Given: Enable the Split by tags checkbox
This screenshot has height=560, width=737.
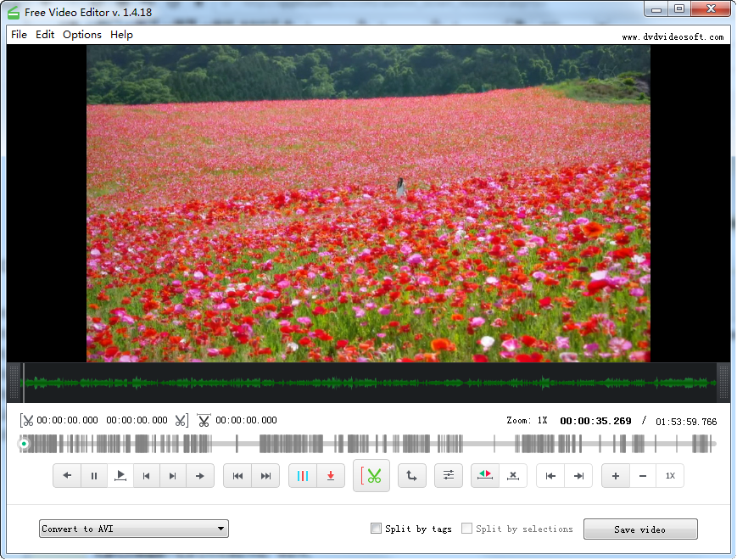Looking at the screenshot, I should [x=377, y=529].
